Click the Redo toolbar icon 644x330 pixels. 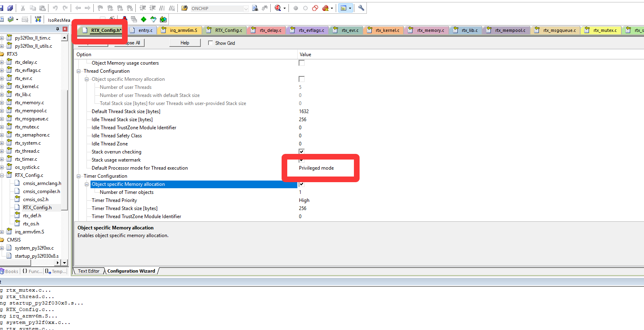[65, 8]
